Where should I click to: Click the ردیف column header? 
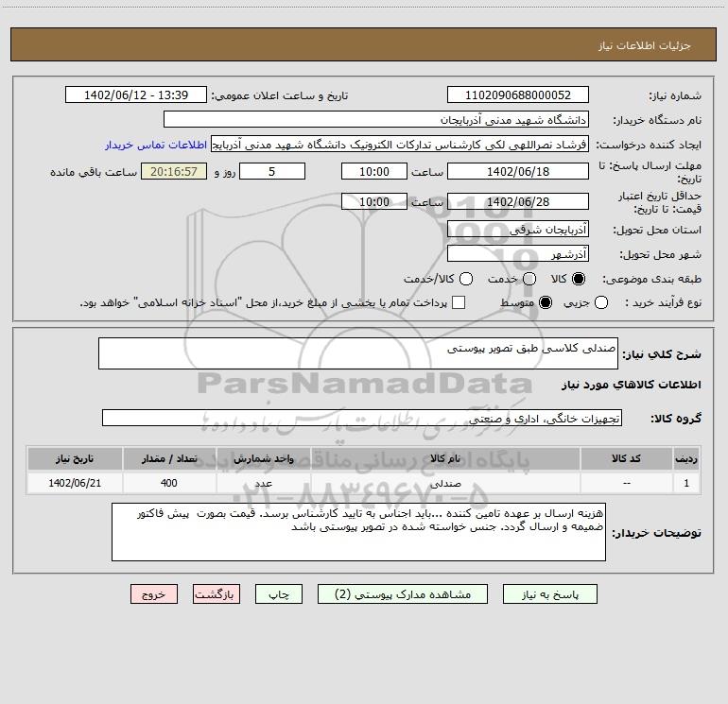(686, 458)
